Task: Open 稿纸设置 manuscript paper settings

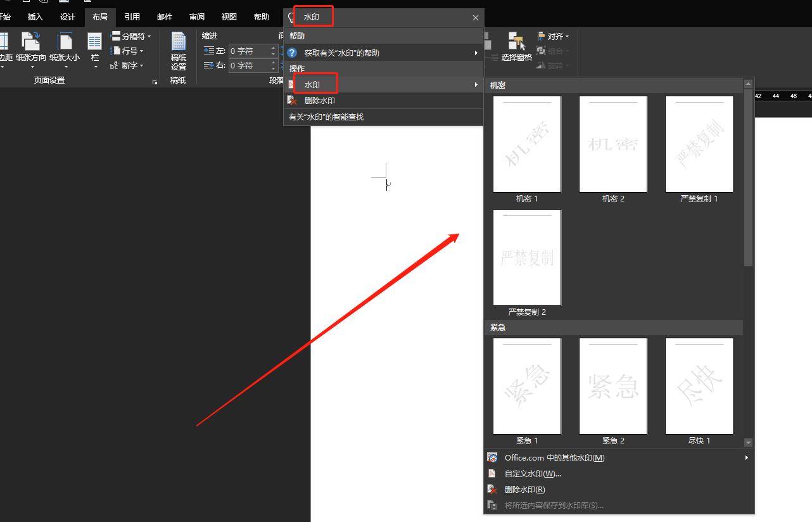Action: (x=178, y=51)
